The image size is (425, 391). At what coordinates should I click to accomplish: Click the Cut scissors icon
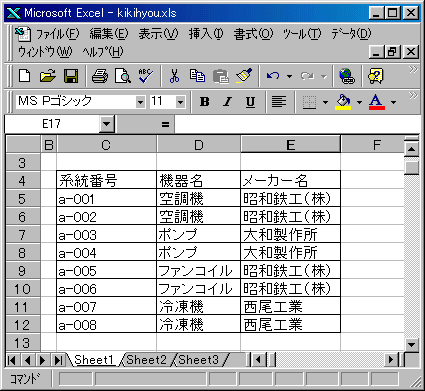pos(174,76)
